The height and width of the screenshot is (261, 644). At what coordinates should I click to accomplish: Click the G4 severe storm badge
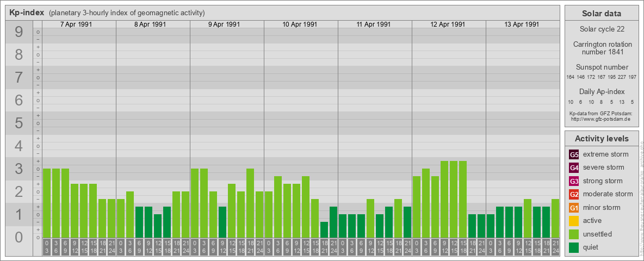574,167
